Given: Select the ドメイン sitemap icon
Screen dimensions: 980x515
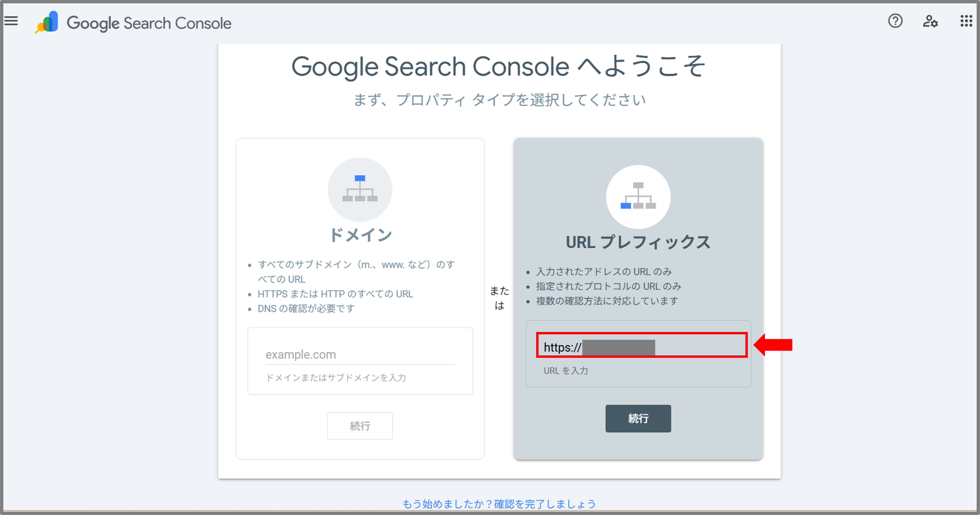Looking at the screenshot, I should coord(360,189).
